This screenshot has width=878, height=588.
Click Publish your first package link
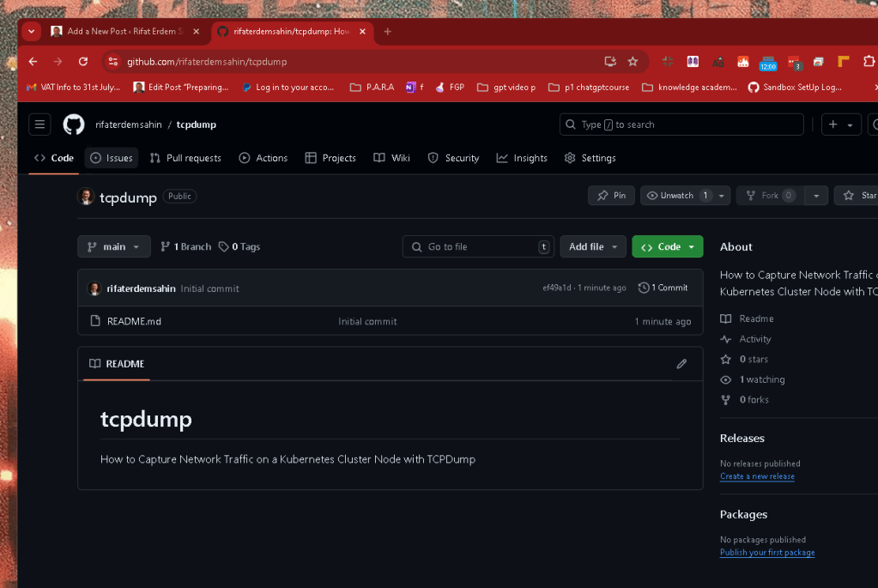(x=767, y=553)
